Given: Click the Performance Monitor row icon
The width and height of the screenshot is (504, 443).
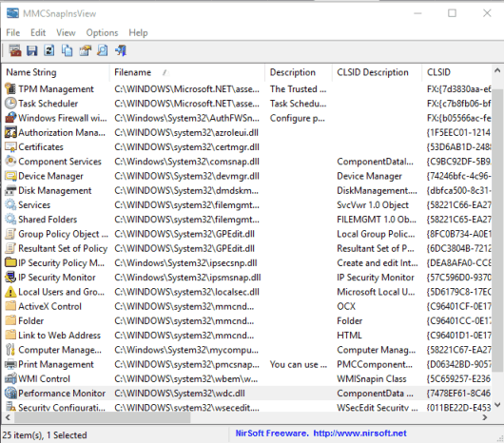Looking at the screenshot, I should tap(10, 393).
